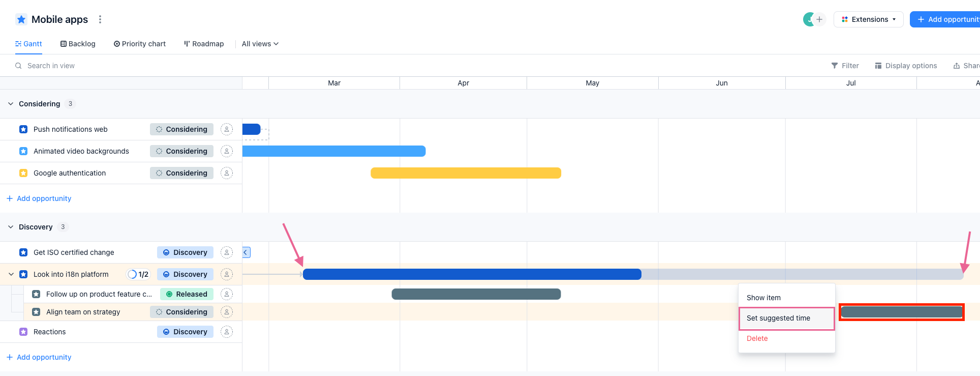Screen dimensions: 980x376
Task: Click the assignee icon for Look into i18n platform
Action: pos(227,274)
